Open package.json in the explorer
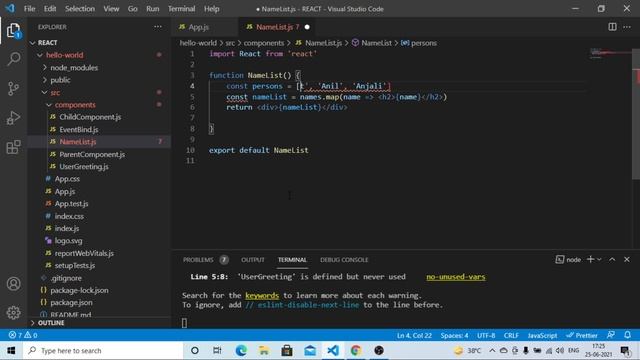Screen dimensions: 640x360 pos(71,302)
